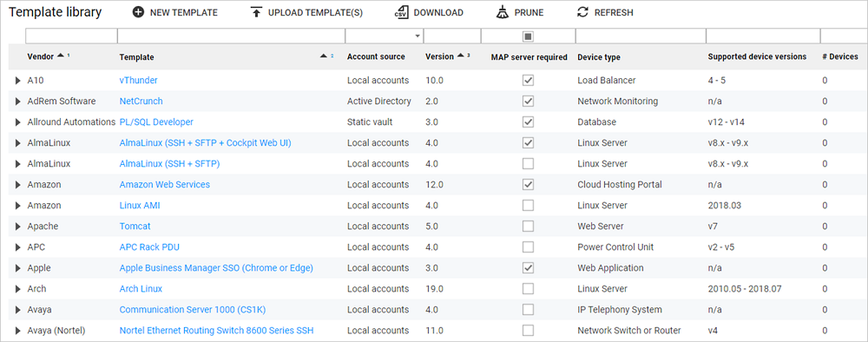Expand the AlmaLinux (SSH + SFTP) row
Viewport: 868px width, 342px height.
[x=17, y=164]
